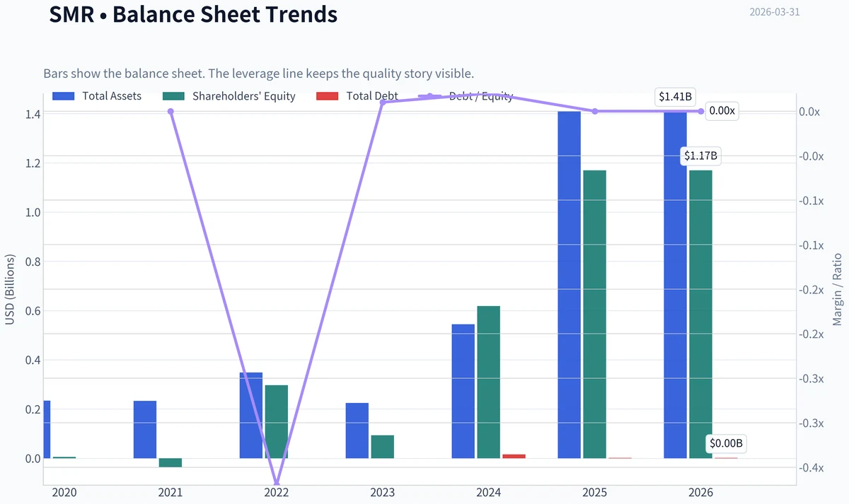Click the "$1.41B" data label

pyautogui.click(x=675, y=97)
